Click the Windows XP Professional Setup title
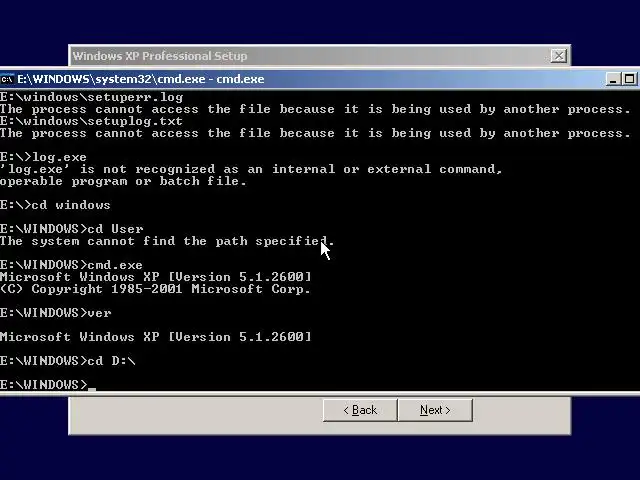The height and width of the screenshot is (480, 640). point(160,56)
